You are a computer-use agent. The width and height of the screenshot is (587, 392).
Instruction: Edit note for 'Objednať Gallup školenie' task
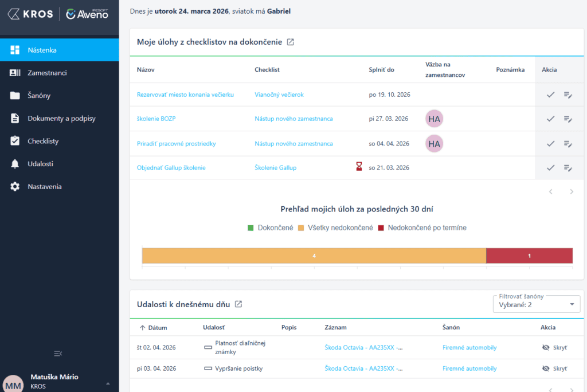click(568, 168)
